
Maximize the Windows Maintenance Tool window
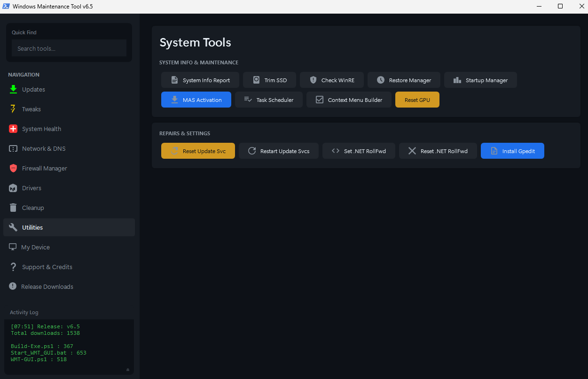click(x=560, y=7)
